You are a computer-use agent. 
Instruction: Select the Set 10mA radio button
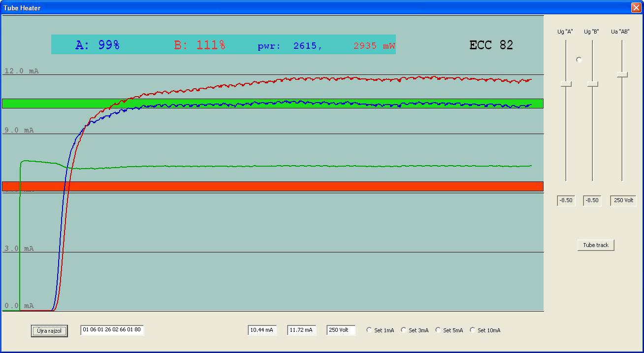pos(473,330)
